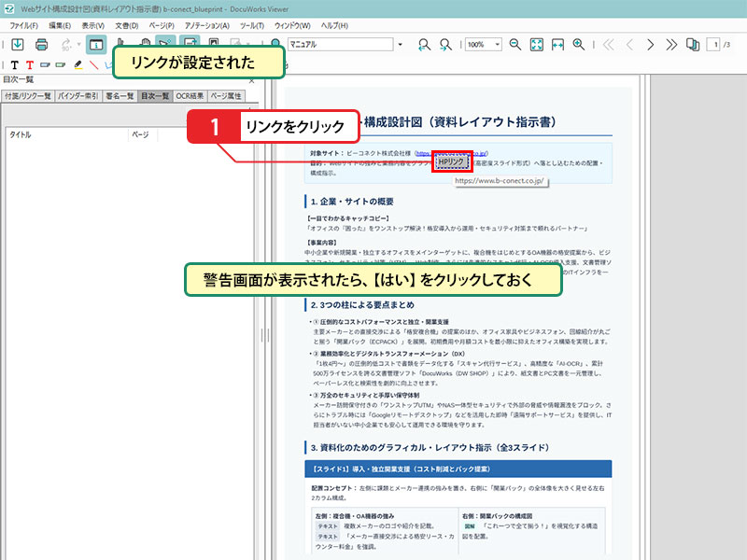
Task: Click the HPリンク link button in the document
Action: [x=452, y=161]
